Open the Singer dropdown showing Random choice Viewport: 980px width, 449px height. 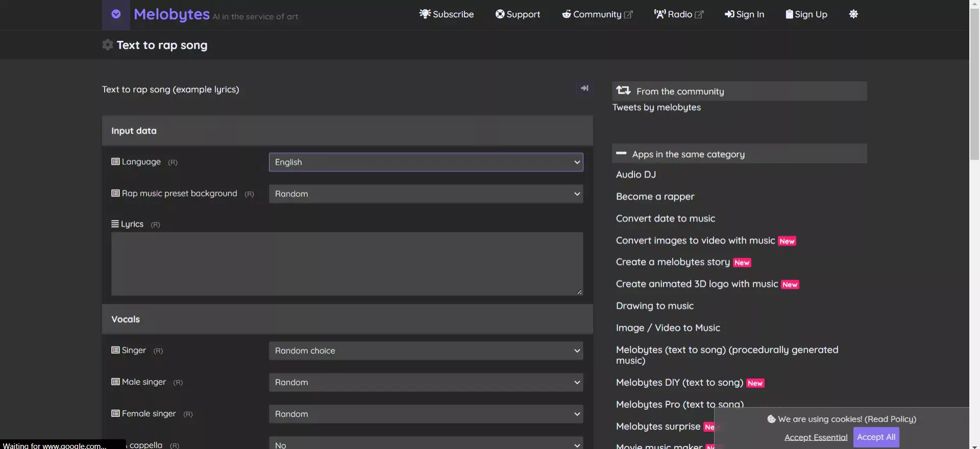click(x=426, y=351)
